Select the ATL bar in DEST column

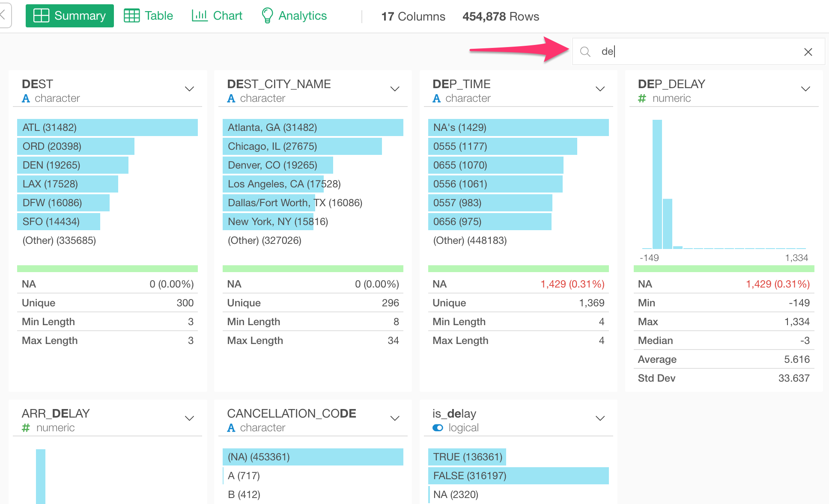click(107, 127)
